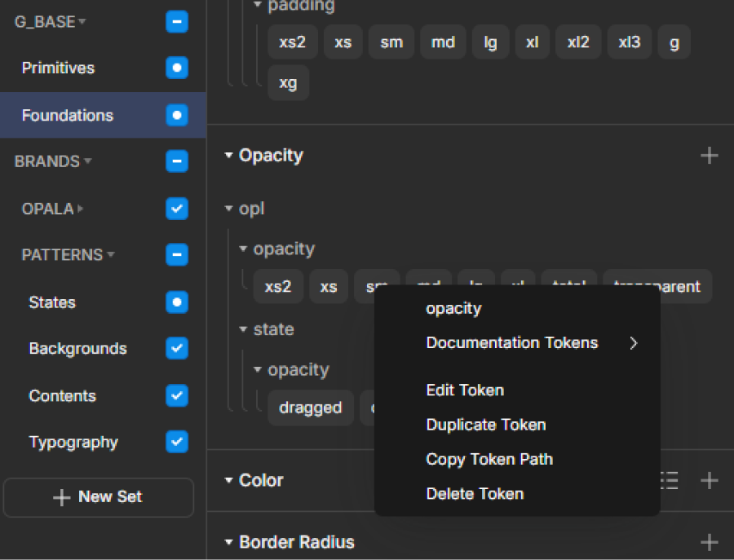
Task: Toggle the G_BASE group indeterminate checkbox
Action: [x=177, y=22]
